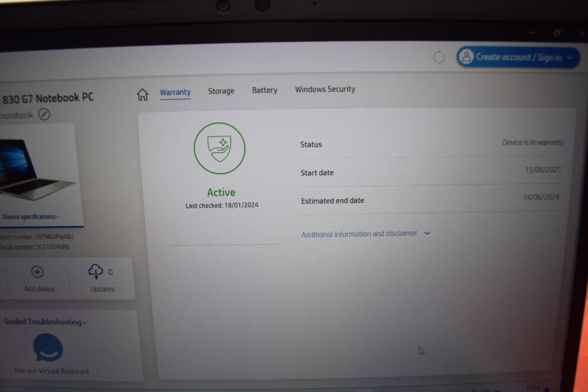Image resolution: width=588 pixels, height=392 pixels.
Task: Click the Add device plus icon
Action: (37, 272)
